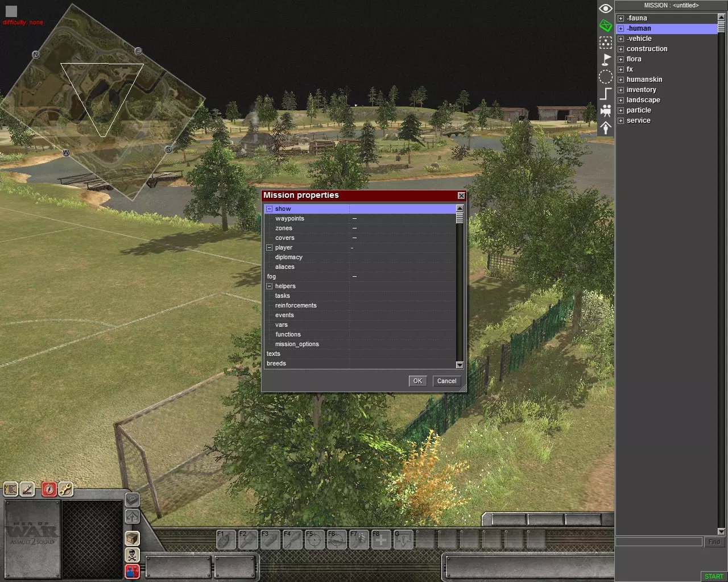Expand the construction category
Screen dimensions: 728x582
click(x=621, y=49)
